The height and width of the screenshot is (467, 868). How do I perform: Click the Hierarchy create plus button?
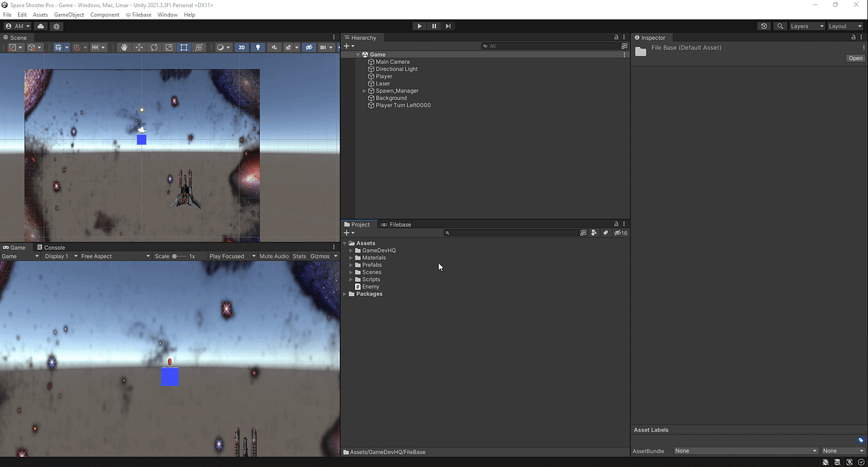[349, 46]
